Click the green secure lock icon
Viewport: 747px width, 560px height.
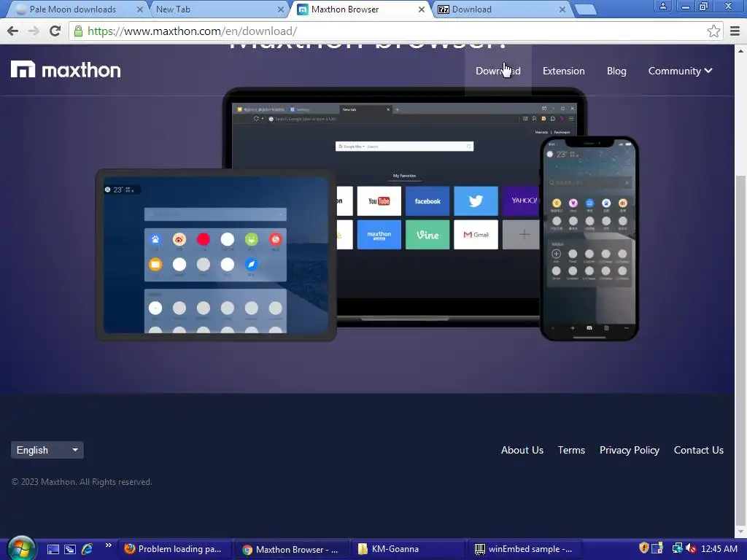click(78, 31)
